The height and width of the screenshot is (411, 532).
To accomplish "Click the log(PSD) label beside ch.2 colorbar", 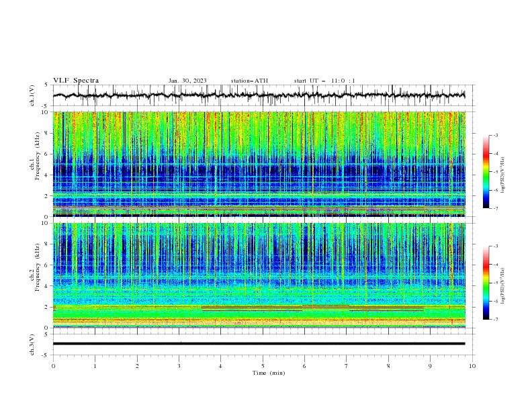I will click(x=503, y=287).
